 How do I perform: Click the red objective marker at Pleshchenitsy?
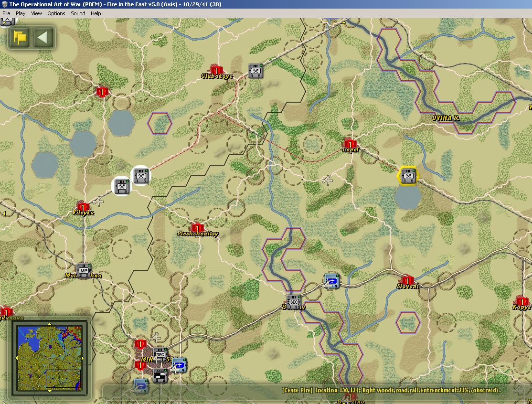[x=197, y=228]
